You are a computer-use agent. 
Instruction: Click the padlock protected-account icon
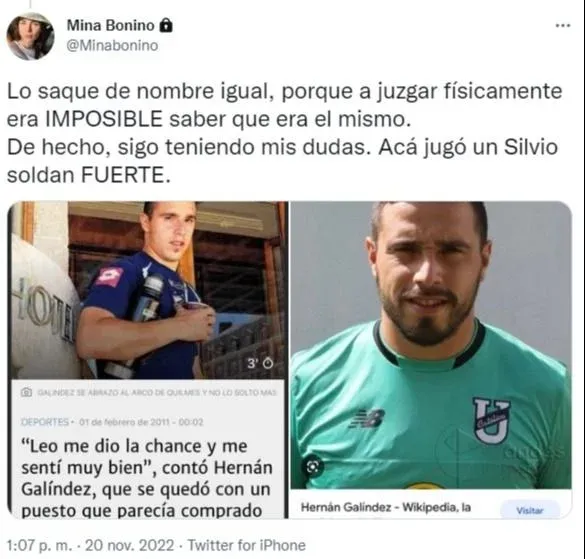pyautogui.click(x=166, y=25)
